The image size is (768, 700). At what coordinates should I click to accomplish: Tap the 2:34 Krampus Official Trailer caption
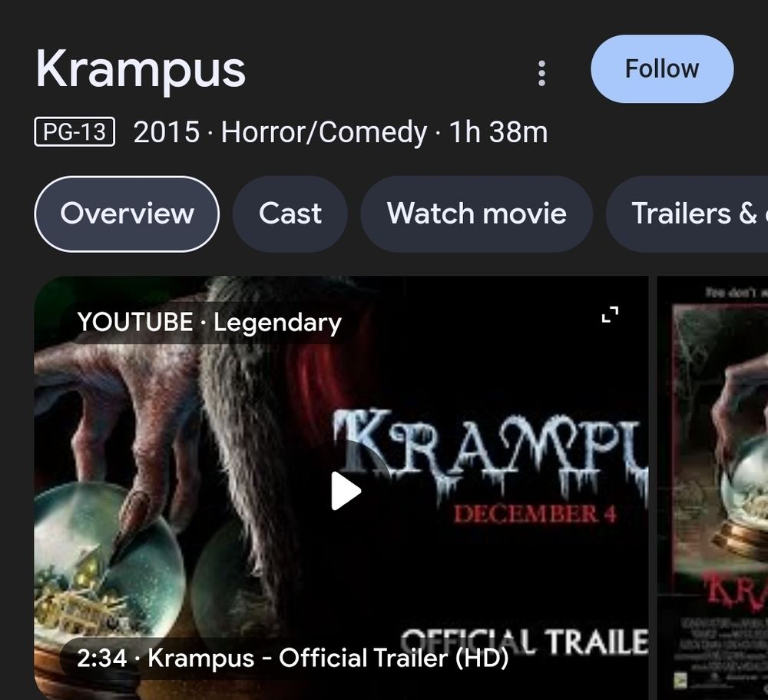tap(293, 658)
